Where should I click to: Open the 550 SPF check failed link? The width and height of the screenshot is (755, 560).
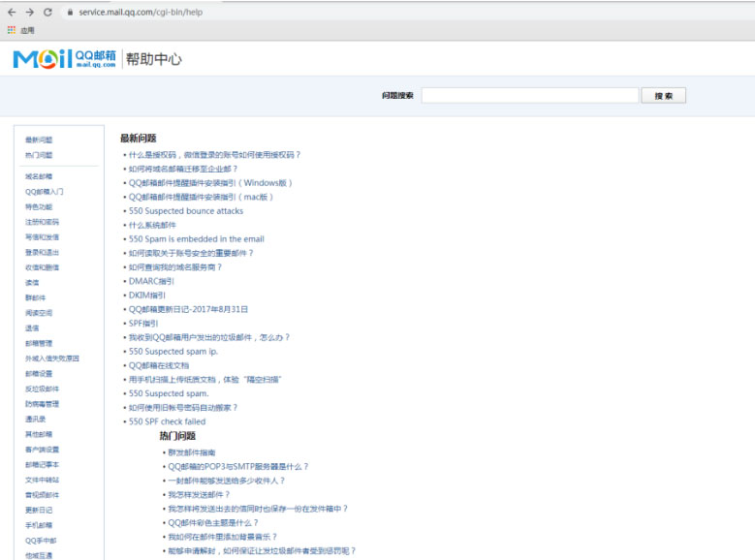167,421
